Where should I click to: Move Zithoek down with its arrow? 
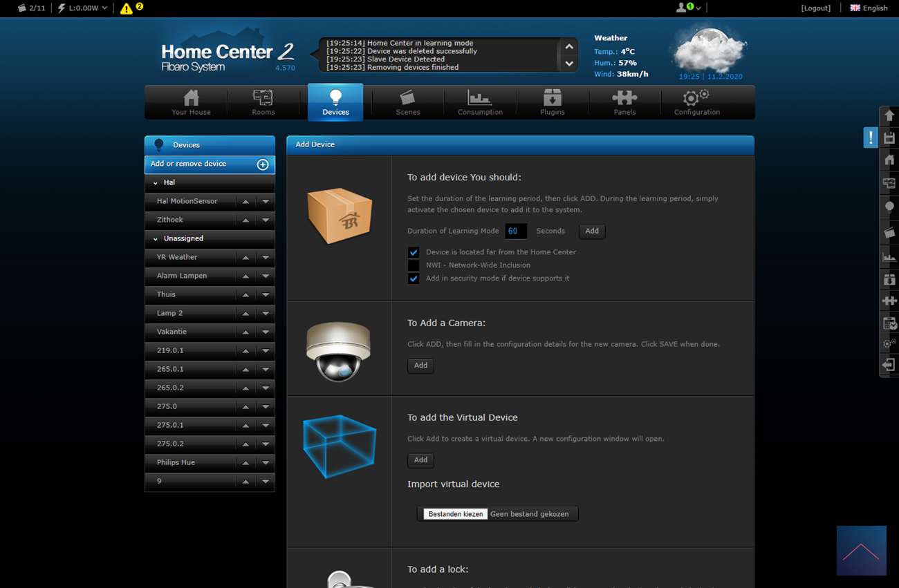point(266,220)
